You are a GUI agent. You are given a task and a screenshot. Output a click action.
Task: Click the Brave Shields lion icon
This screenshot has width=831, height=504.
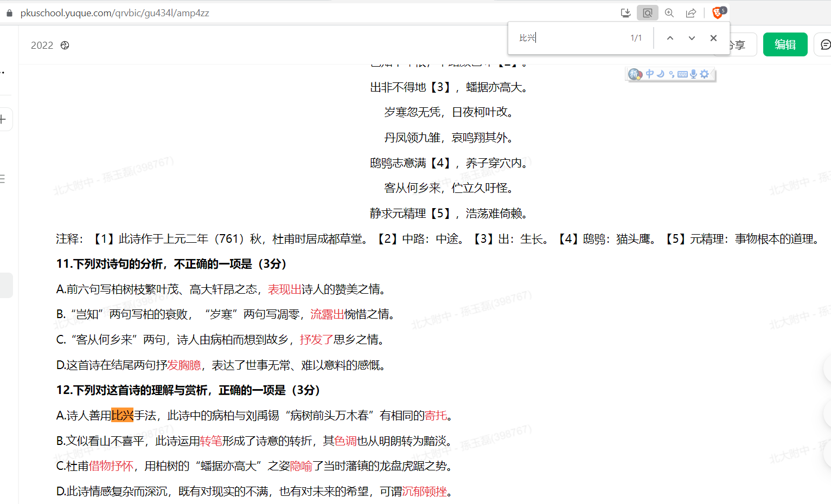tap(716, 12)
